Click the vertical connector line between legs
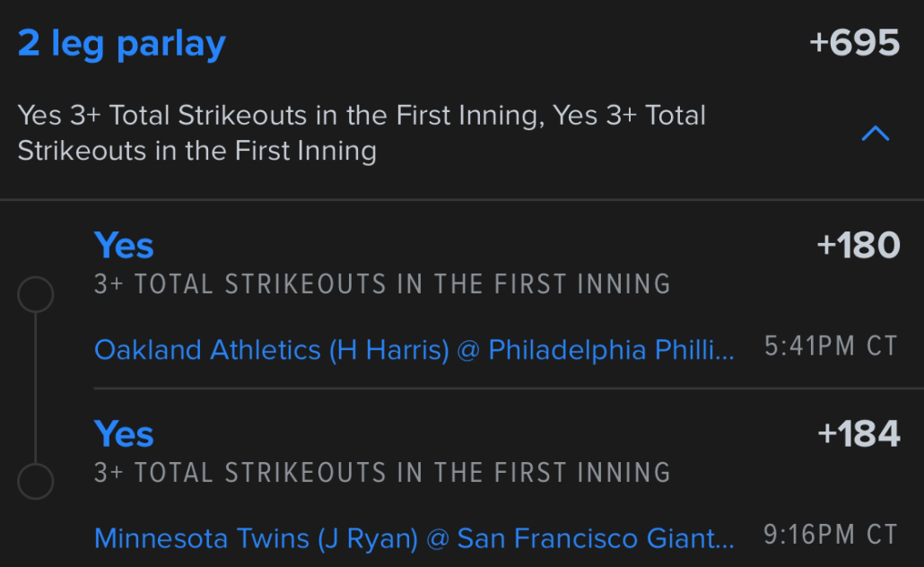 click(36, 388)
